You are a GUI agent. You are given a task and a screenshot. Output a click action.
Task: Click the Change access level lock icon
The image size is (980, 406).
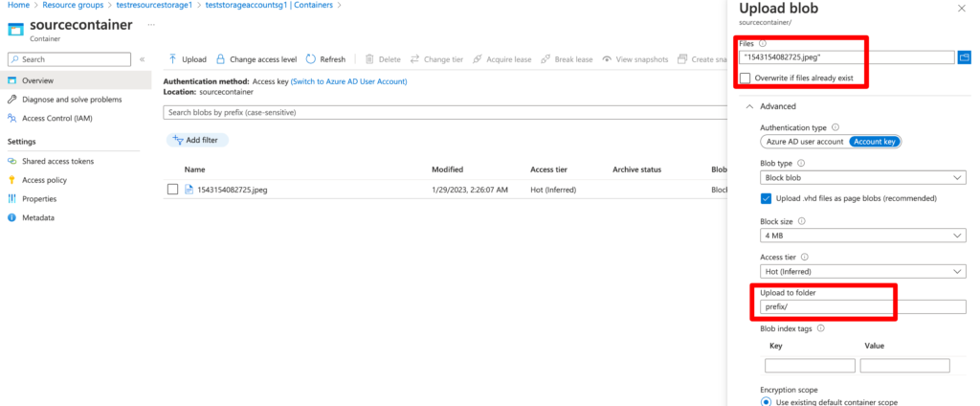pos(221,59)
